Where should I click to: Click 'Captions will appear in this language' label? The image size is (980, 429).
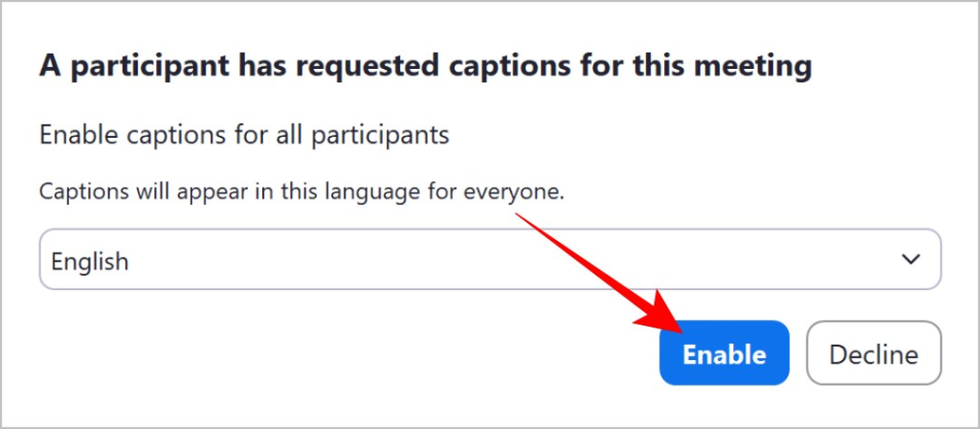(x=301, y=191)
